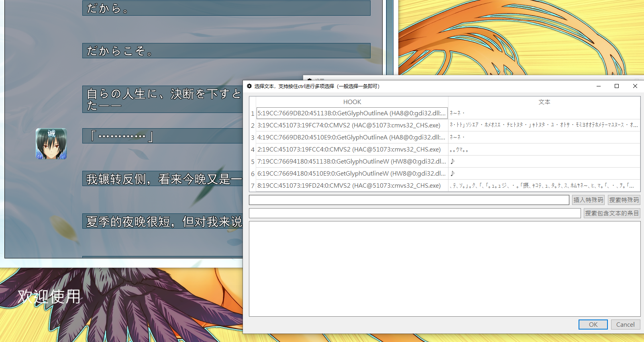
Task: Click the 我辗转反侧 translated line in game
Action: pos(163,178)
